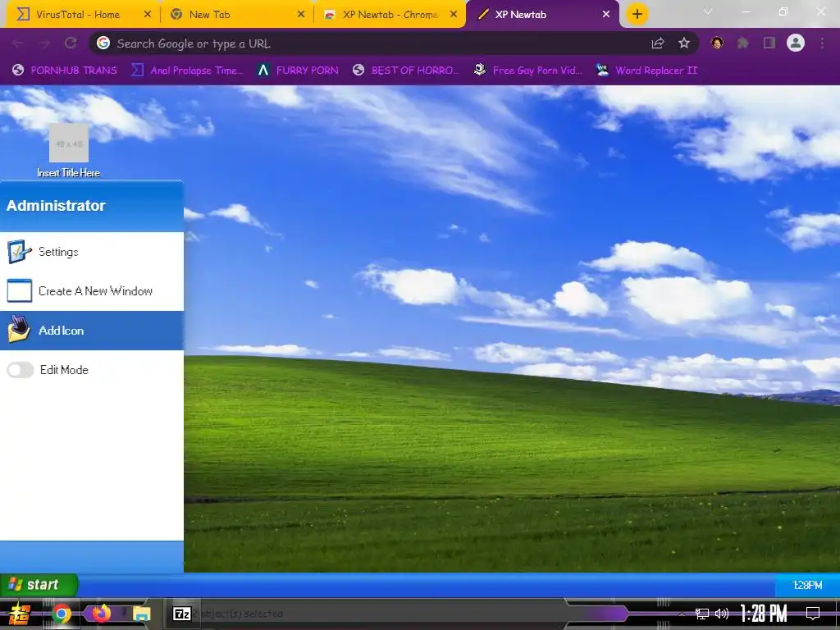840x630 pixels.
Task: Choose Create A New Window menu entry
Action: [x=92, y=291]
